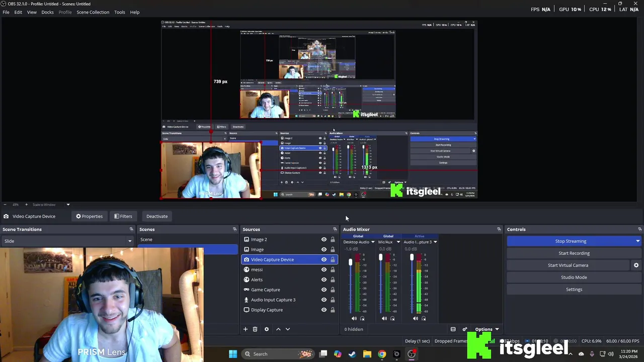Toggle Mic/Aux monitoring headphone icon
The width and height of the screenshot is (644, 362).
pos(393,318)
